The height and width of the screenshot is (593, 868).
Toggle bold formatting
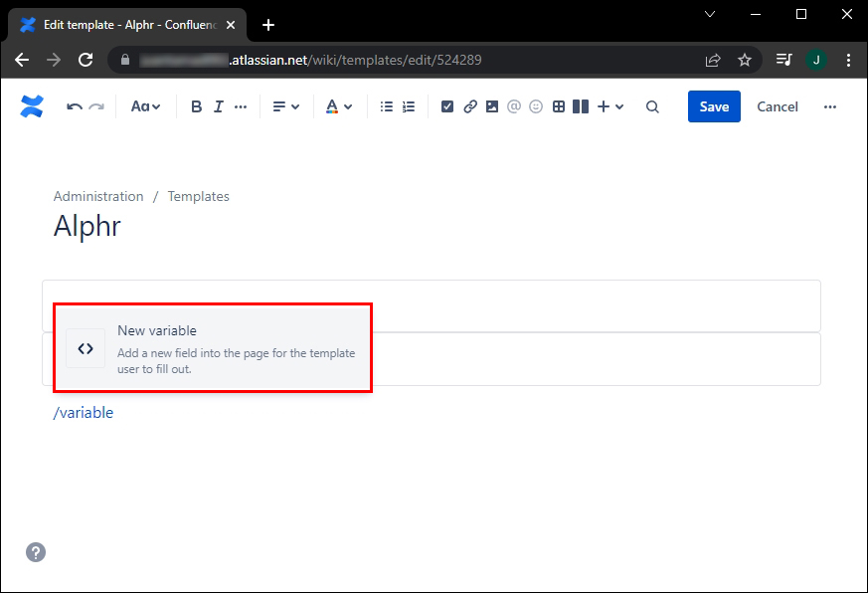point(196,106)
